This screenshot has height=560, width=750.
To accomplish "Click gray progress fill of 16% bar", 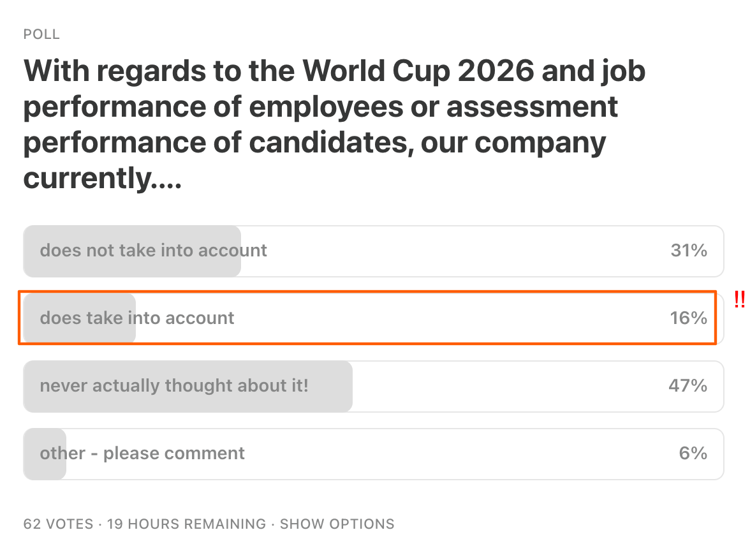I will tap(79, 318).
